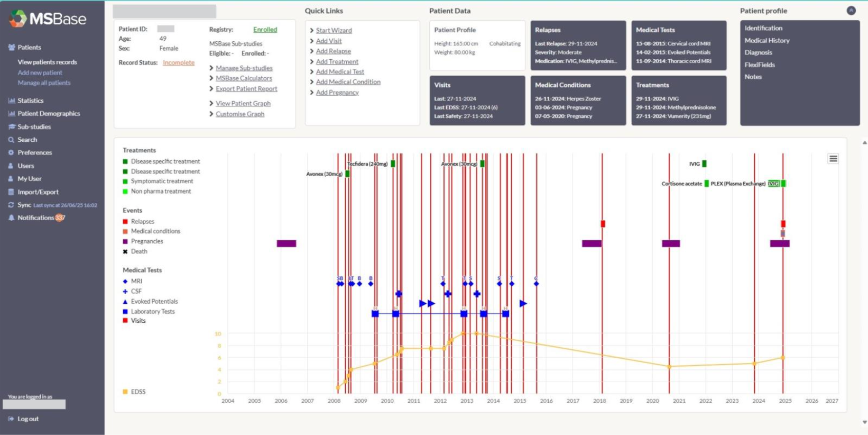
Task: Expand the Manage Sub-studies option
Action: pyautogui.click(x=244, y=68)
